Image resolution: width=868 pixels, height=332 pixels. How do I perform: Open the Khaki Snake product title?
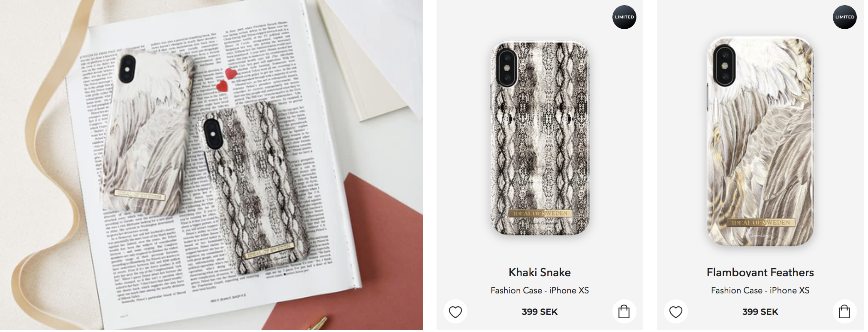[x=539, y=272]
